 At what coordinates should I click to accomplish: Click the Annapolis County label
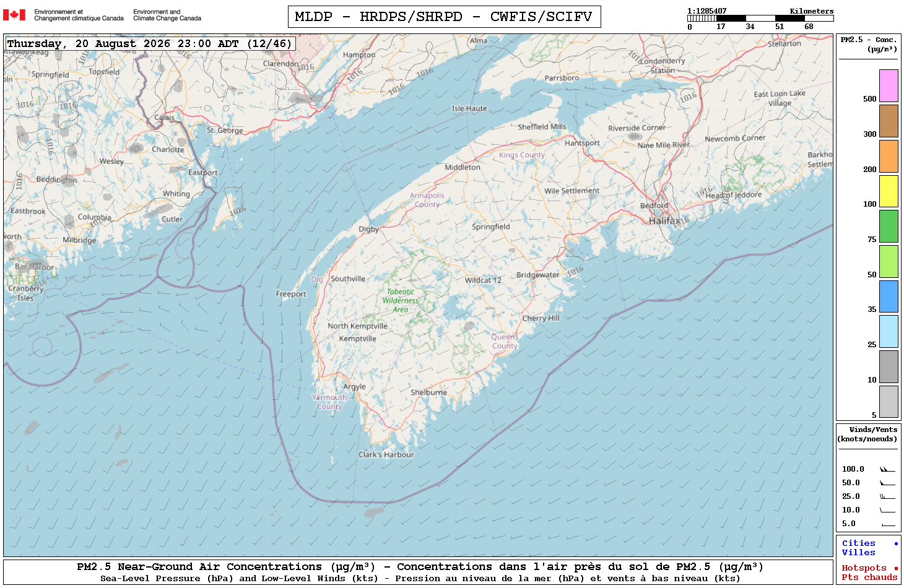(427, 200)
